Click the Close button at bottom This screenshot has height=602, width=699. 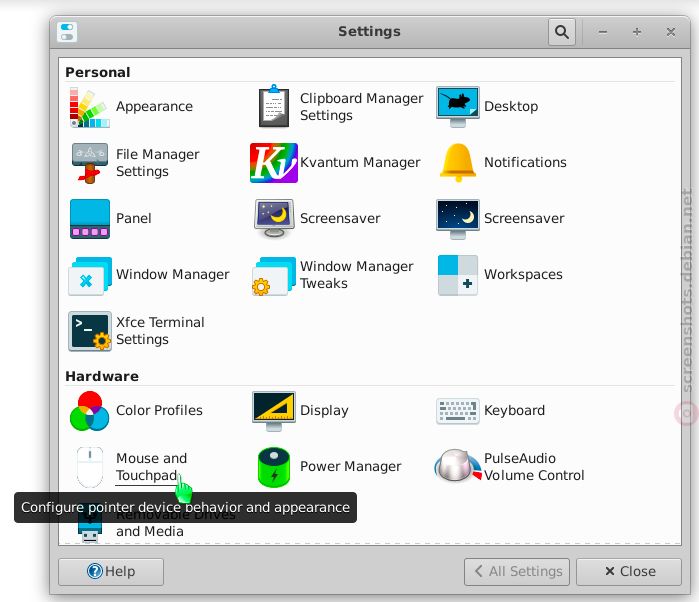tap(629, 572)
